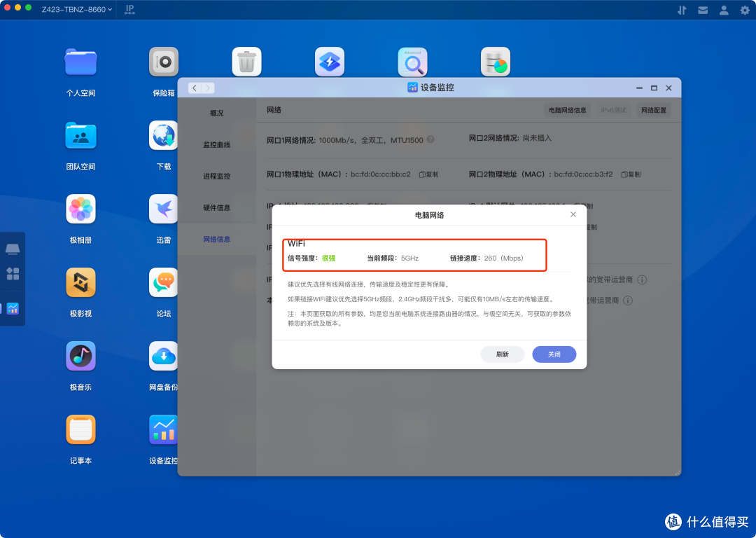
Task: Open the 设备监控 desktop icon
Action: [163, 429]
